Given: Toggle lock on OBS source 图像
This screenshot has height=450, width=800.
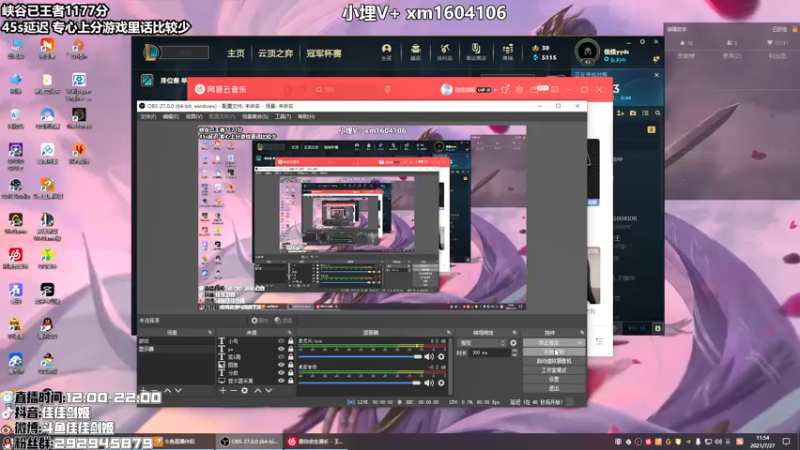Looking at the screenshot, I should pyautogui.click(x=290, y=365).
